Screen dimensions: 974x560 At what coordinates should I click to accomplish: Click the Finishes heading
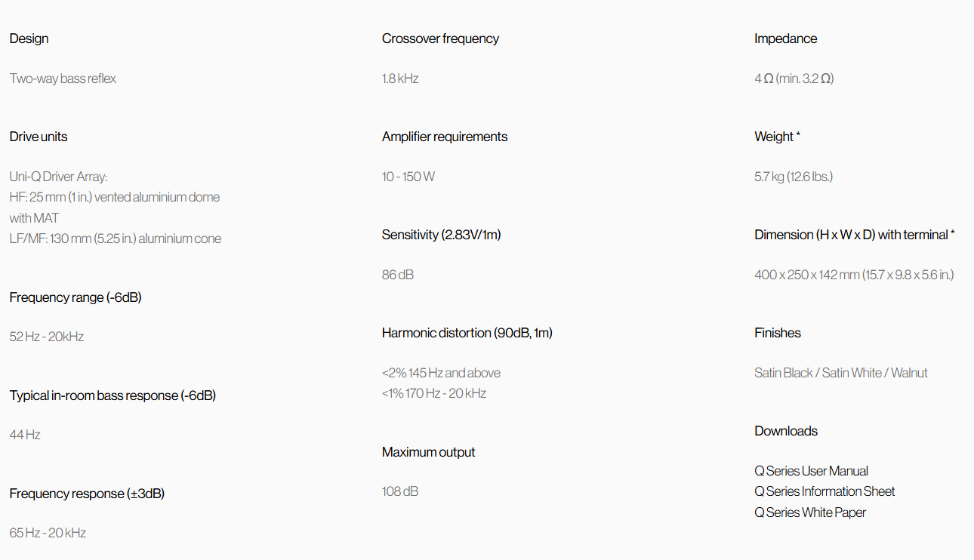[778, 333]
